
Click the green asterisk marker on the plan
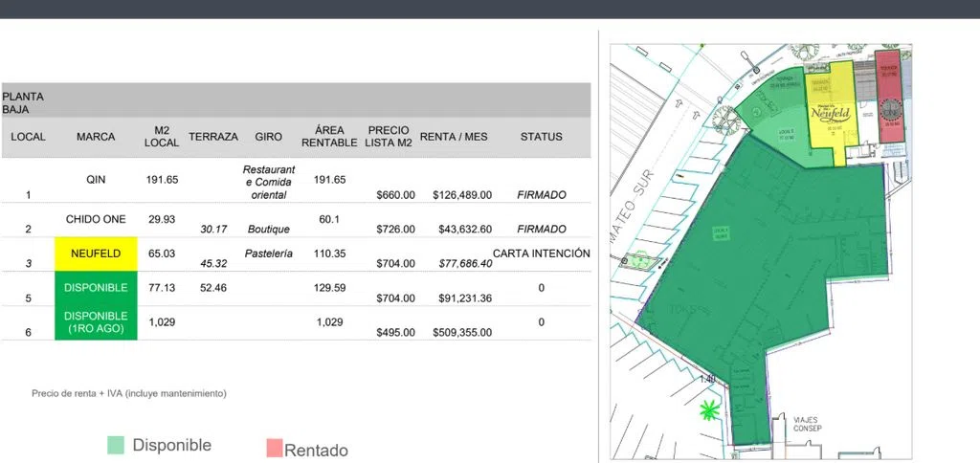coord(709,409)
